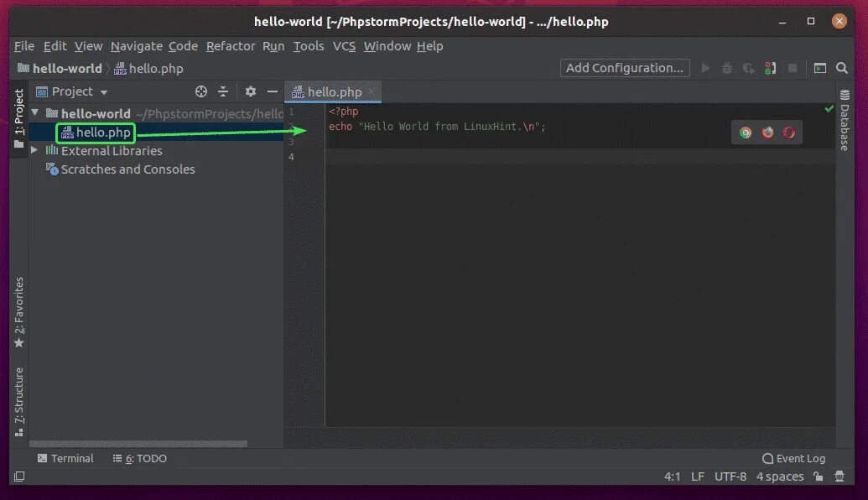Click the Stop square icon
868x500 pixels.
pyautogui.click(x=793, y=68)
